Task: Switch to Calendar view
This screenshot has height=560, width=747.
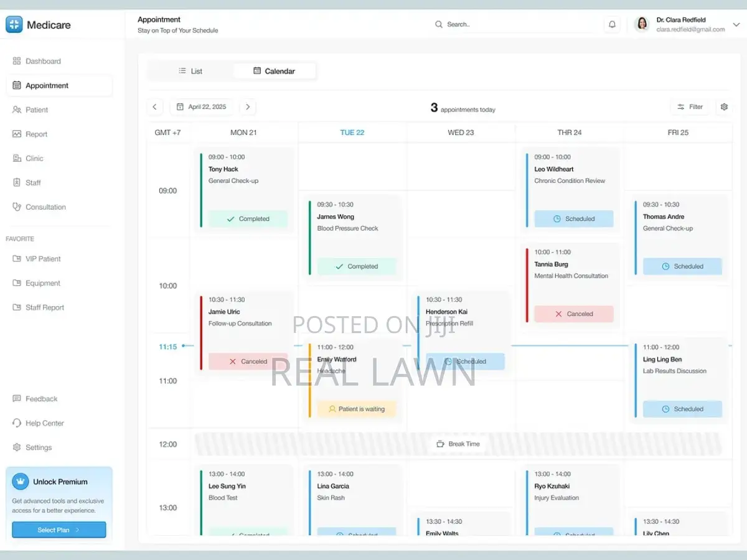Action: tap(275, 71)
